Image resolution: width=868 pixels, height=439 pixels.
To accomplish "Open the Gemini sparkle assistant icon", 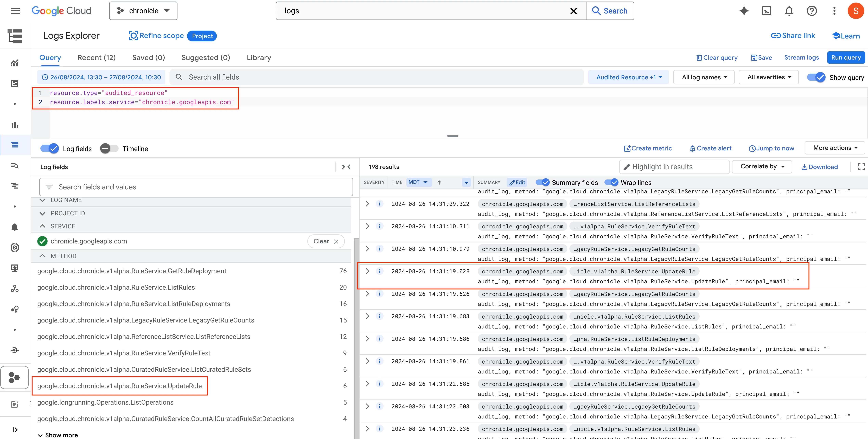I will 744,11.
